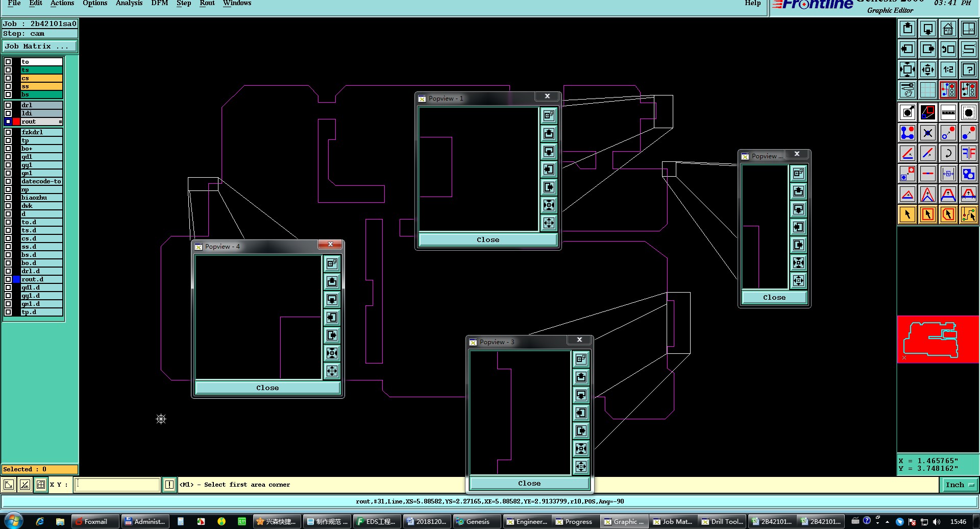Viewport: 980px width, 529px height.
Task: Click the exclamation mark icon in status bar
Action: click(x=169, y=485)
